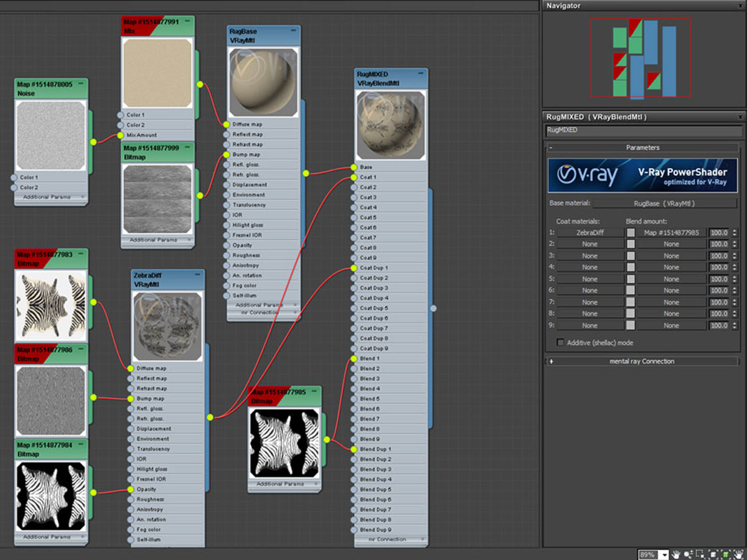Viewport: 747px width, 560px height.
Task: Click the spinner arrows for coat 1 blend amount
Action: click(735, 233)
